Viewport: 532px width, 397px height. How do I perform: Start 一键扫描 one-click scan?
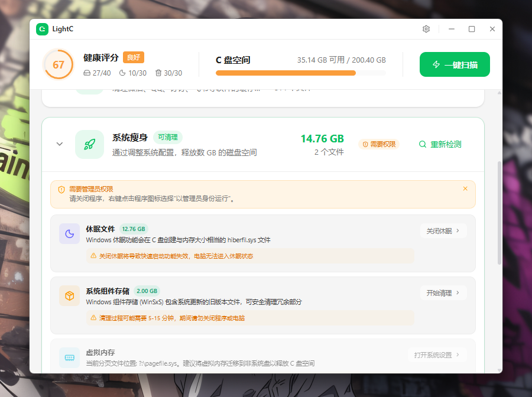pos(455,64)
